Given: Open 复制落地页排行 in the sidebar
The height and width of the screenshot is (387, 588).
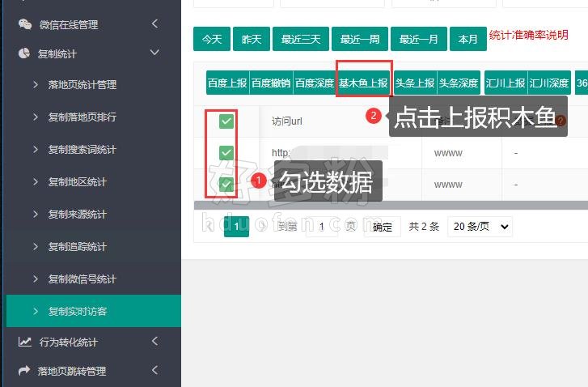Looking at the screenshot, I should click(x=82, y=117).
